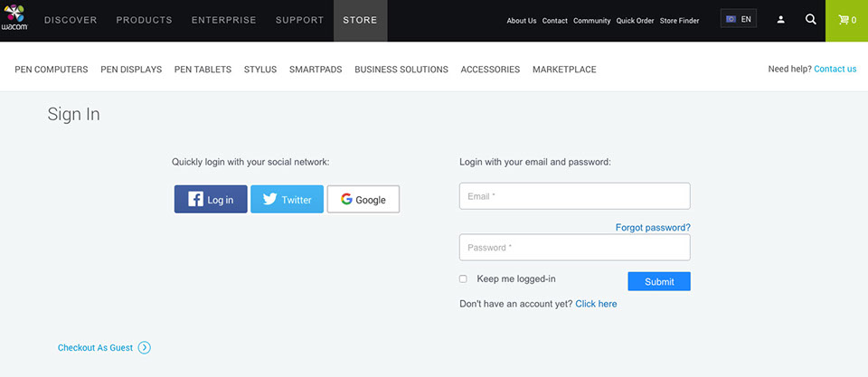Viewport: 868px width, 377px height.
Task: Open the Pen Tablets category menu
Action: [x=203, y=70]
